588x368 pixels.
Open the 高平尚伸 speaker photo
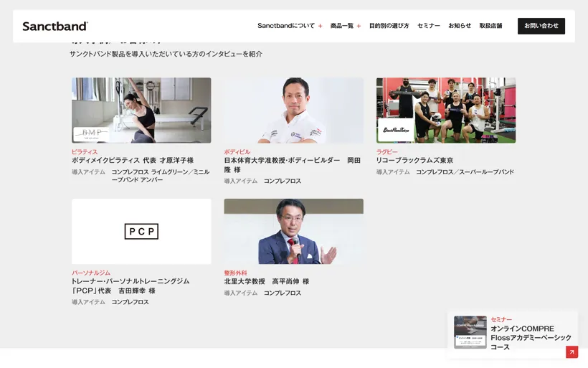(x=293, y=232)
